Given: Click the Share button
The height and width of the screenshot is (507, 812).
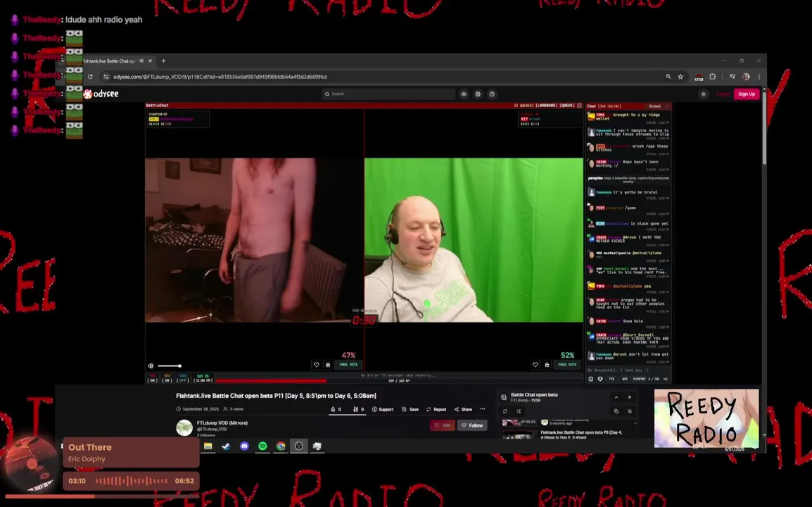Looking at the screenshot, I should pos(463,409).
